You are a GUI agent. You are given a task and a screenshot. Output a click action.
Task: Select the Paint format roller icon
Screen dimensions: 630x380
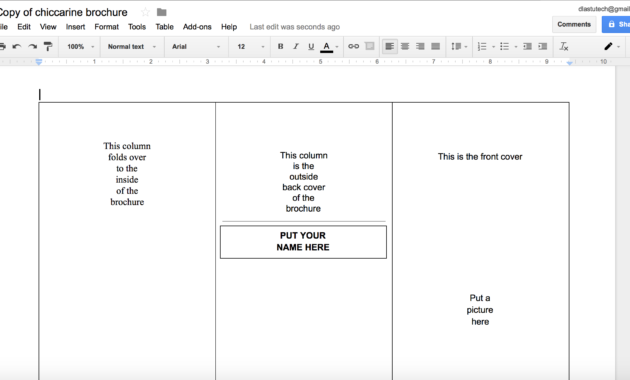48,47
